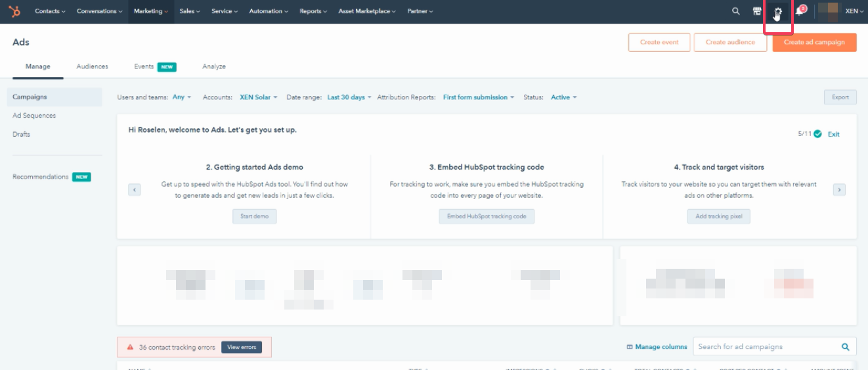Viewport: 868px width, 370px height.
Task: Open the Reports menu
Action: [x=314, y=11]
